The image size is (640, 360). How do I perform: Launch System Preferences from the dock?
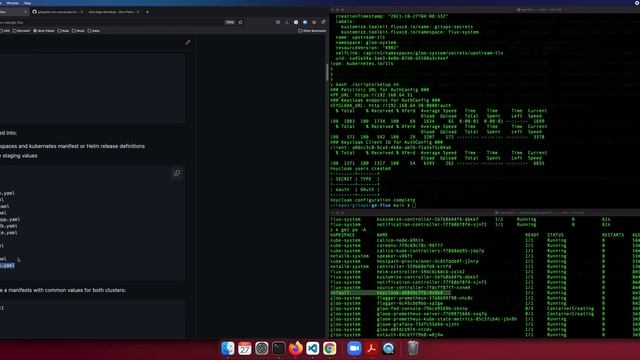(x=262, y=348)
